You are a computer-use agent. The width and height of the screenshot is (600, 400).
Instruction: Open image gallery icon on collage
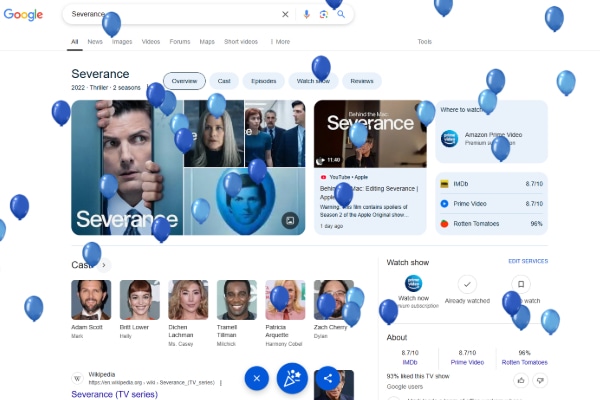[290, 220]
